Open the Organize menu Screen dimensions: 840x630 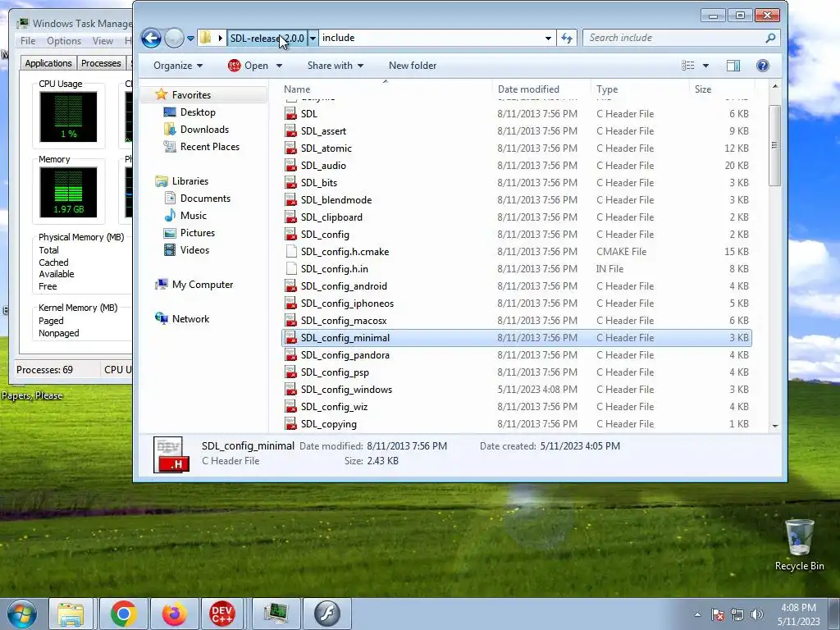pos(178,66)
